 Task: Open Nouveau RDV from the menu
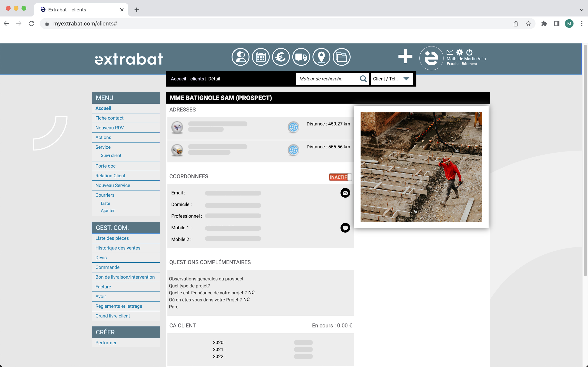tap(110, 127)
